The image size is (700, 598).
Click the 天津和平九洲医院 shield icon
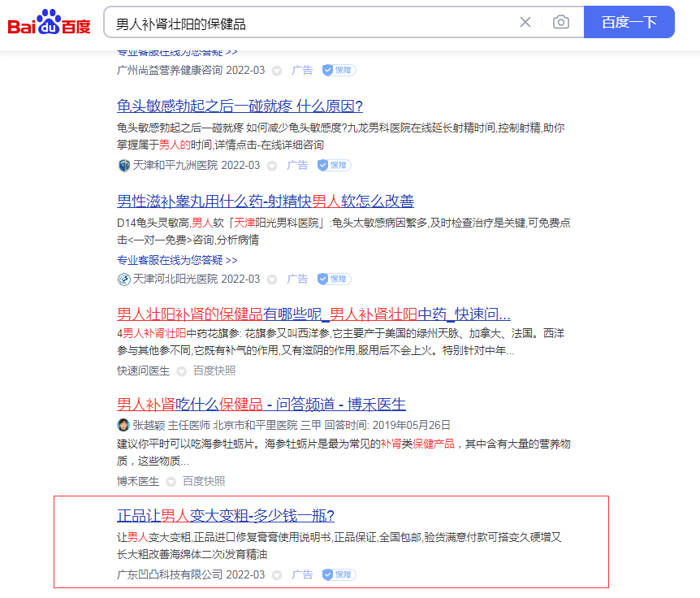(x=123, y=165)
